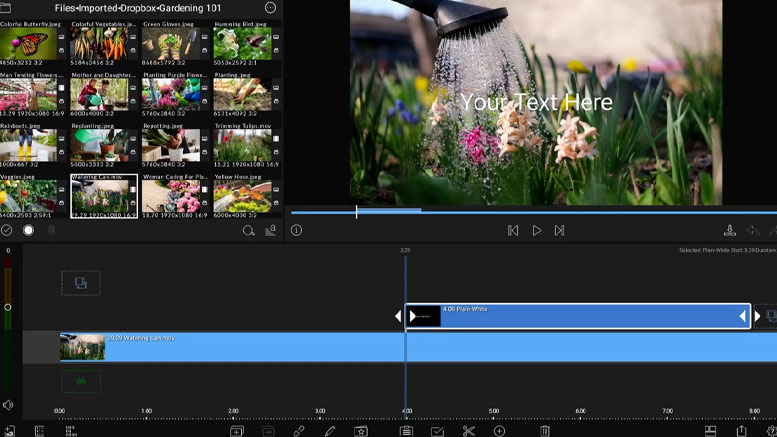Viewport: 777px width, 437px height.
Task: Select the Man Tending Flowers thumbnail
Action: pos(28,95)
